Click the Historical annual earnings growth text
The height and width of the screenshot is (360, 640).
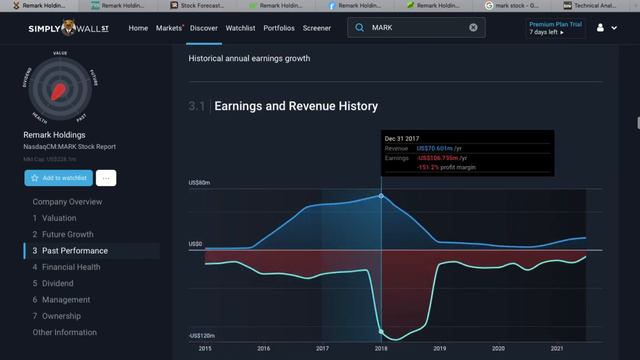click(249, 58)
